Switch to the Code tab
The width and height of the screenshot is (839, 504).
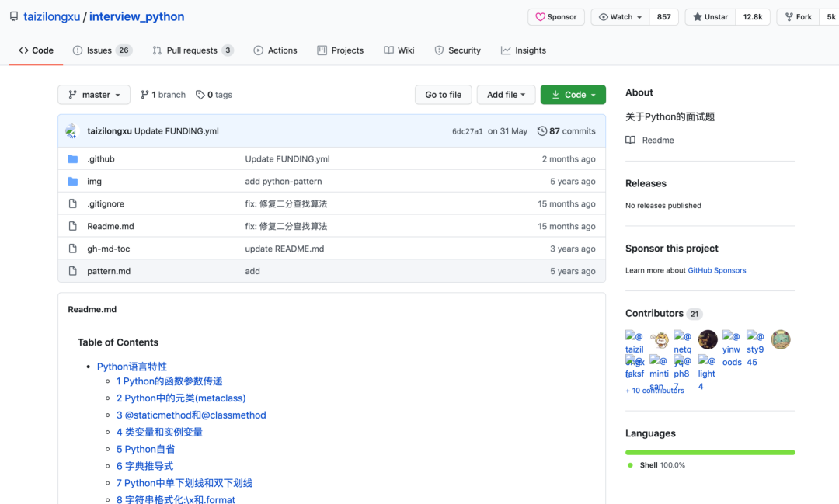point(36,50)
